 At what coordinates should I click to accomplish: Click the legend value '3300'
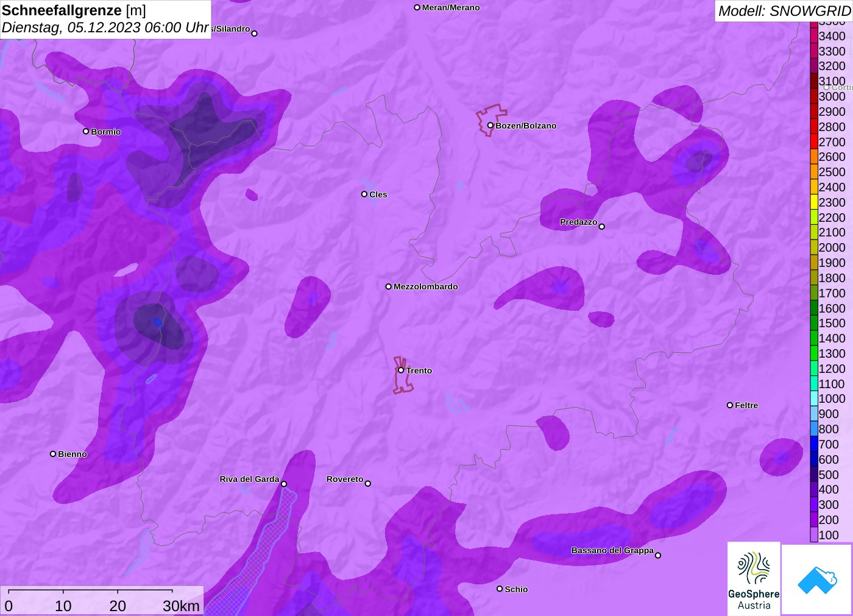pyautogui.click(x=832, y=51)
